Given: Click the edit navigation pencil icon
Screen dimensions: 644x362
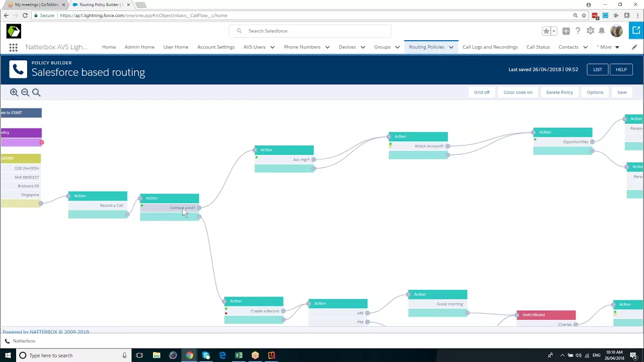Looking at the screenshot, I should (x=634, y=47).
